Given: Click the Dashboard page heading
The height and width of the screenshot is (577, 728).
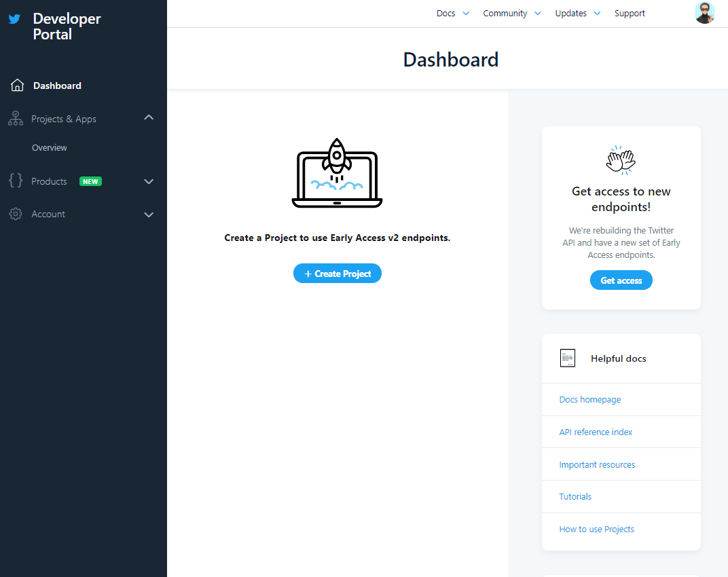Looking at the screenshot, I should pyautogui.click(x=450, y=60).
